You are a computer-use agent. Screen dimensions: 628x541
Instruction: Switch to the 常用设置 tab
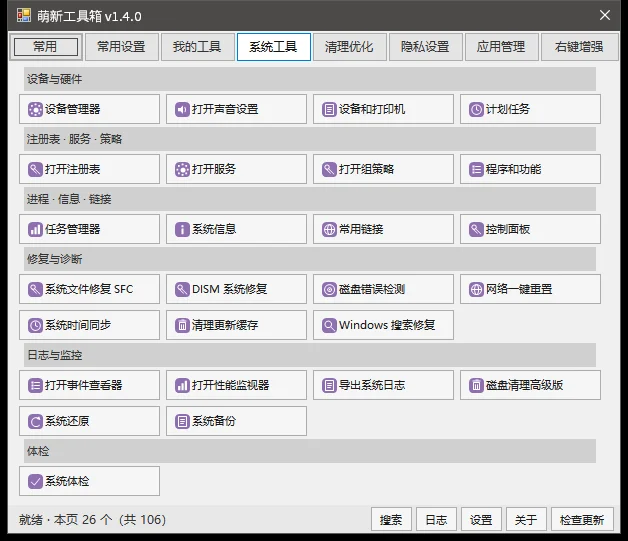click(122, 47)
